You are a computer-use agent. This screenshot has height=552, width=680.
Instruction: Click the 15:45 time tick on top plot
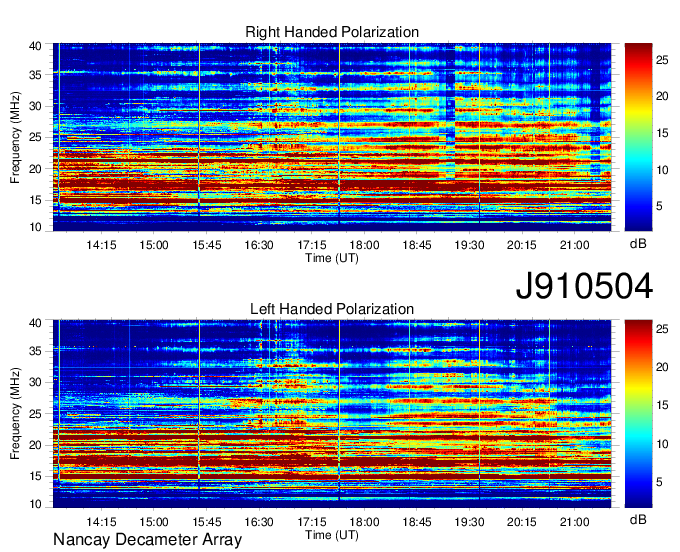tap(206, 245)
